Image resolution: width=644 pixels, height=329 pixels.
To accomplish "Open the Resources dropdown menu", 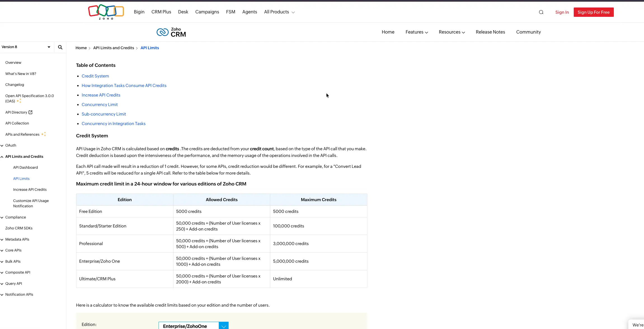I will [x=452, y=32].
